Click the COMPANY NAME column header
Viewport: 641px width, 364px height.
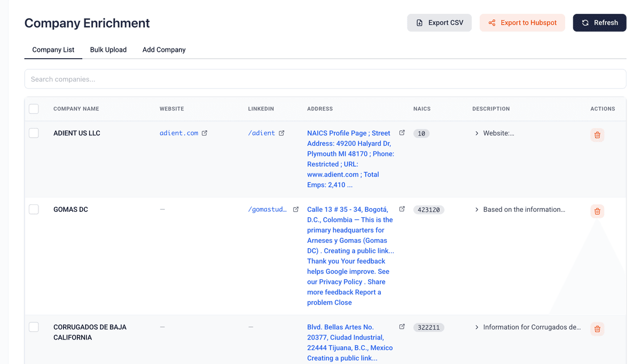[76, 109]
